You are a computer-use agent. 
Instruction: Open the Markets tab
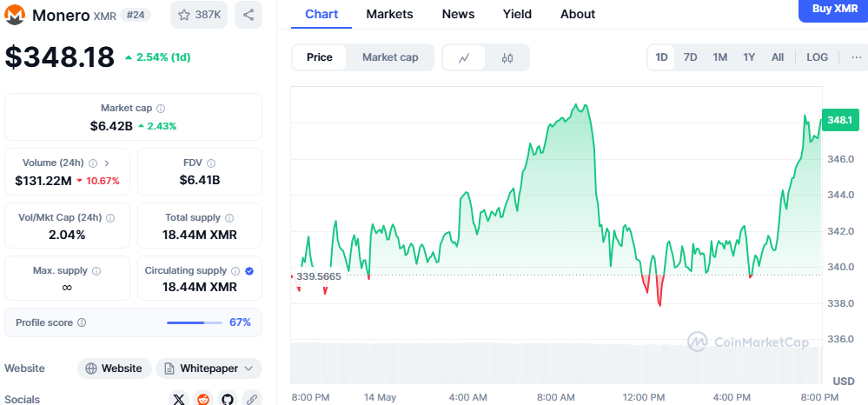pyautogui.click(x=389, y=14)
